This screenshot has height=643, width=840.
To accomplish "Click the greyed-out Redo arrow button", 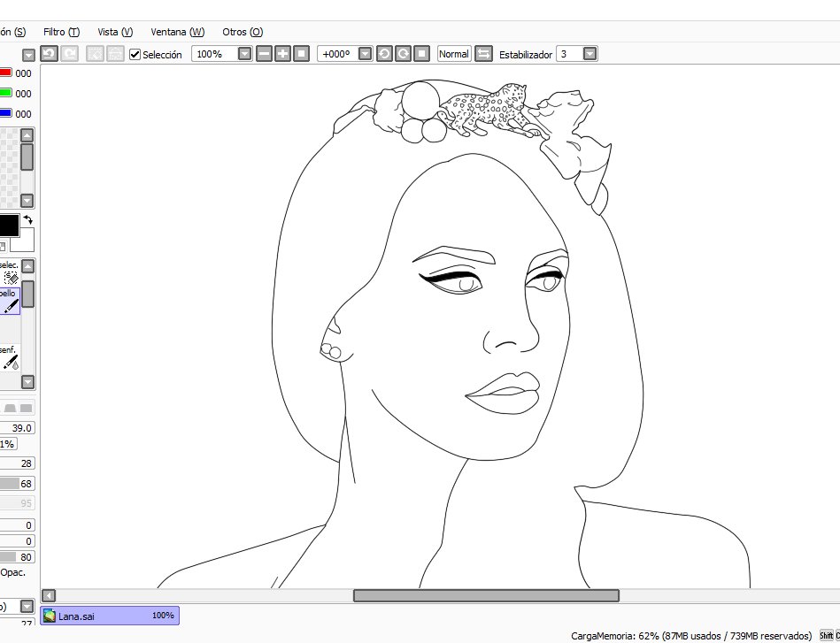I will [x=70, y=54].
